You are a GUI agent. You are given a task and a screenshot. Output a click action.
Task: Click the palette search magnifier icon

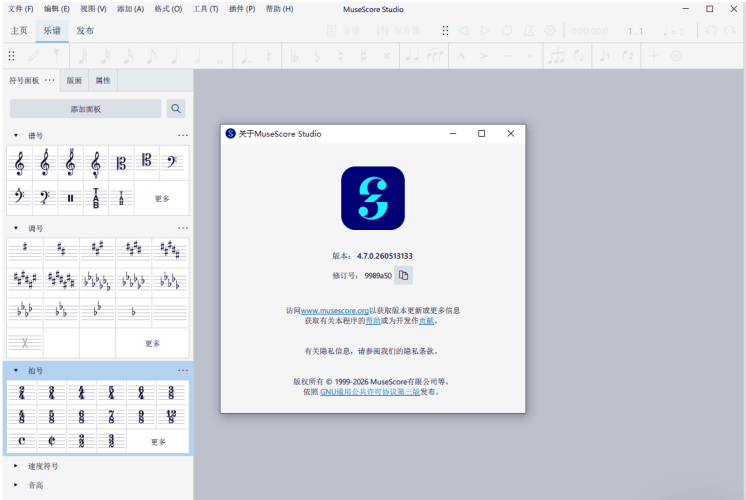point(176,109)
